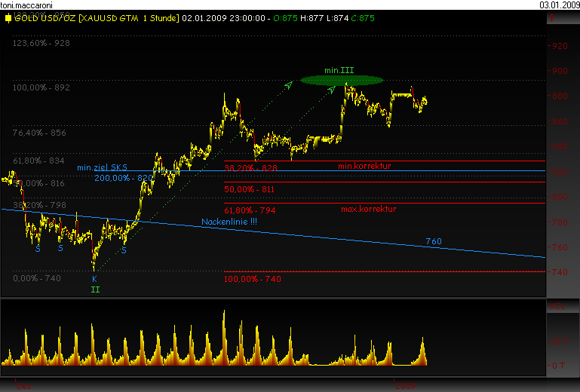Click the open value O:875
Screen dimensions: 580x392
[x=285, y=18]
